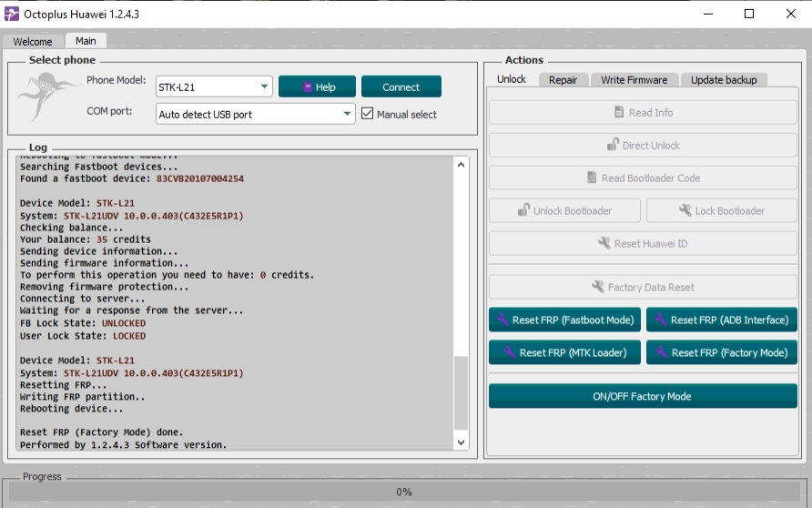Go to the Update backup tab
Screen dimensions: 812x508
(724, 80)
